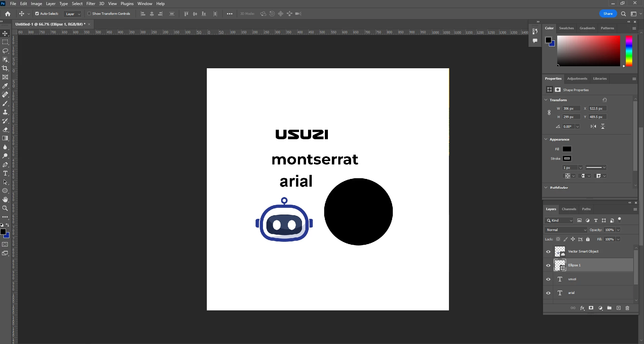The image size is (644, 344).
Task: Flip shape horizontally in Transform
Action: tap(593, 126)
